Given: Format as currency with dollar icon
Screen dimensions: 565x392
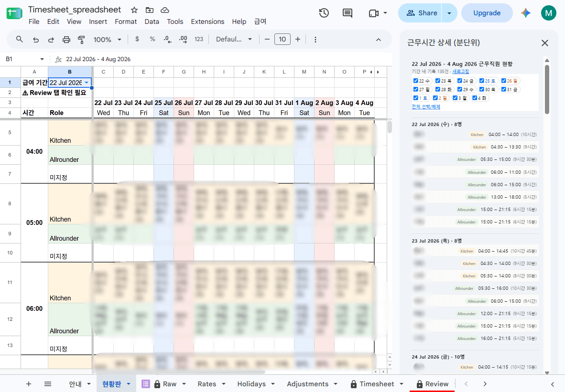Looking at the screenshot, I should click(x=137, y=39).
